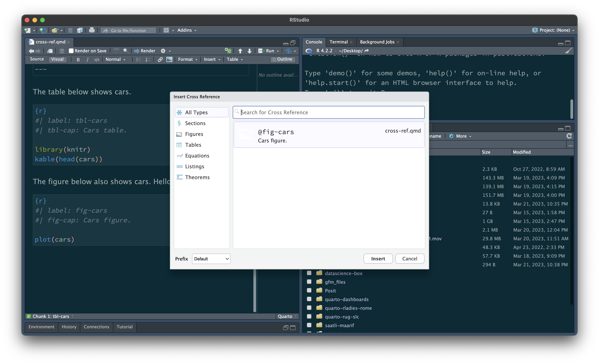This screenshot has height=364, width=599.
Task: Click the Save All documents icon
Action: coord(80,30)
